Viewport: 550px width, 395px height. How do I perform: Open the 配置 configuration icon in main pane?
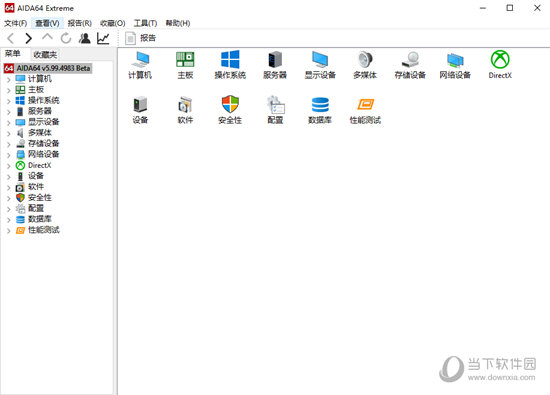(275, 110)
